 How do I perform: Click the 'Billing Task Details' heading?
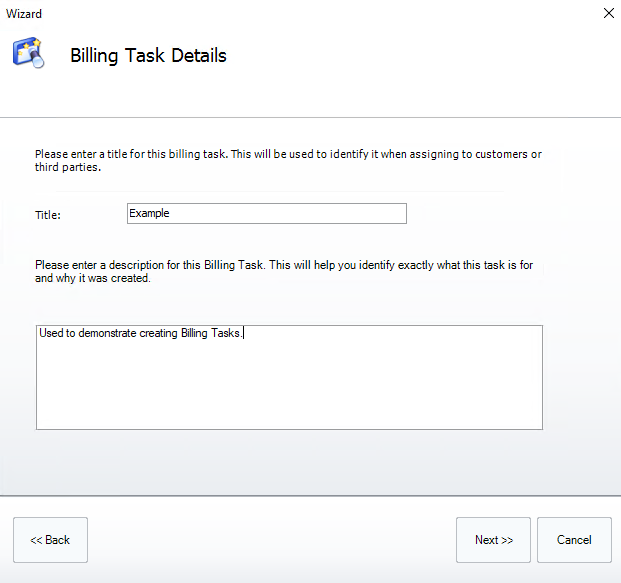pos(148,55)
